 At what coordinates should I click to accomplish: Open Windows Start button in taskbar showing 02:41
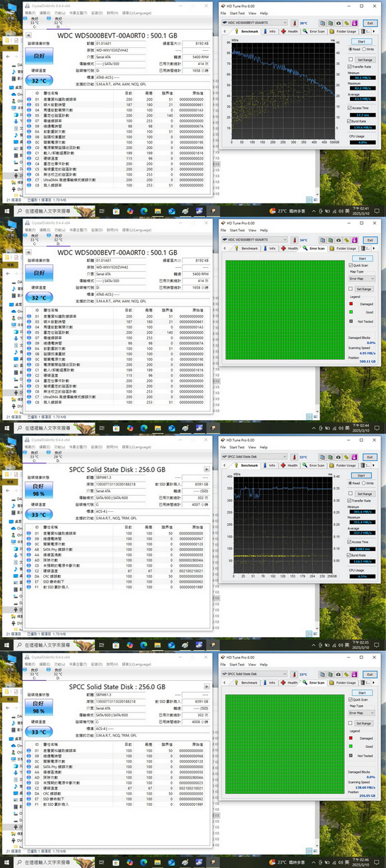(x=6, y=211)
